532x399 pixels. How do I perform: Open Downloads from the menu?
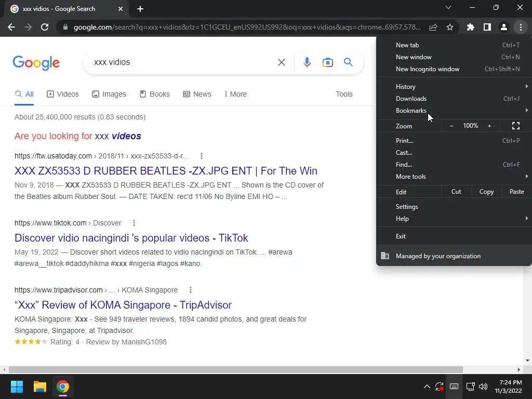click(454, 98)
